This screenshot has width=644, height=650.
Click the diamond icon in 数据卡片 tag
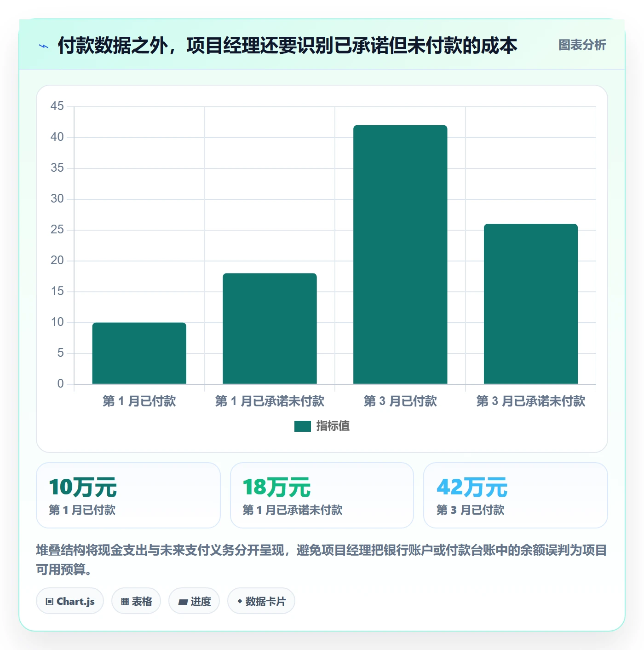tap(240, 601)
